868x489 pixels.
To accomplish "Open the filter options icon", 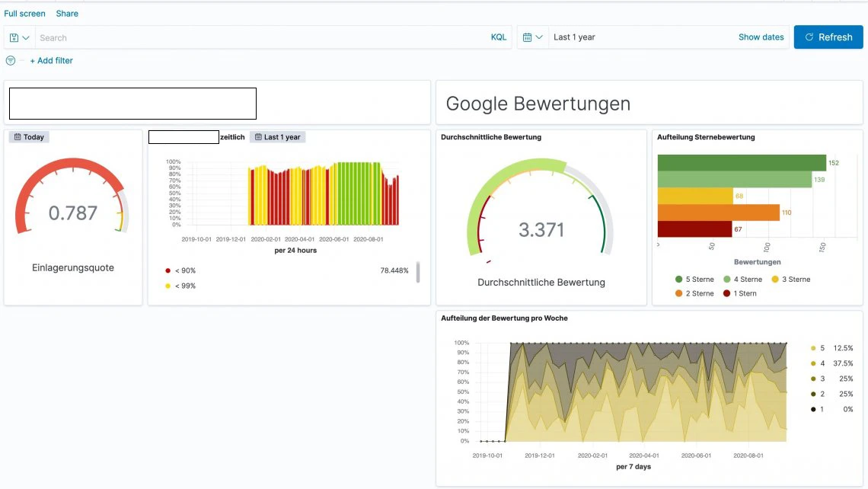I will (x=11, y=60).
